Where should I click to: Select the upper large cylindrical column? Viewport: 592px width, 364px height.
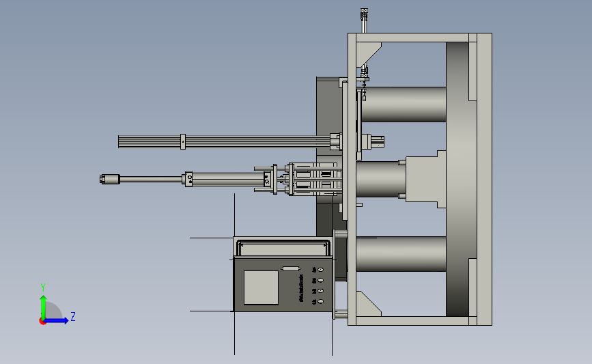[404, 104]
